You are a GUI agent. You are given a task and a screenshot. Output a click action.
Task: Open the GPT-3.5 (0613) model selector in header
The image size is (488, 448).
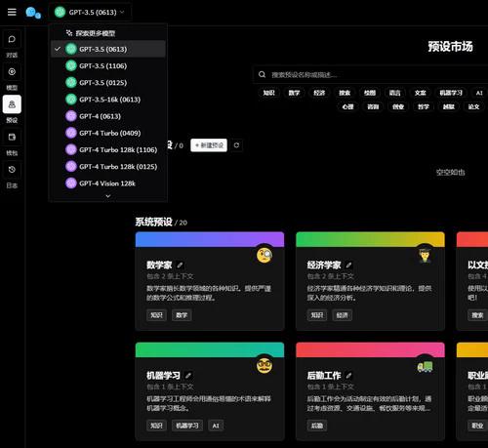point(90,13)
